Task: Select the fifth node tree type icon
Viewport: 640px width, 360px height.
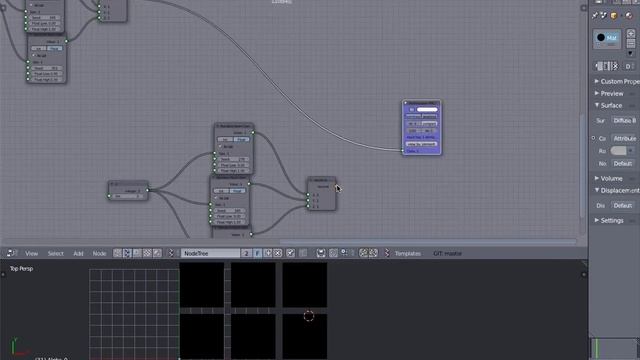Action: coord(157,253)
